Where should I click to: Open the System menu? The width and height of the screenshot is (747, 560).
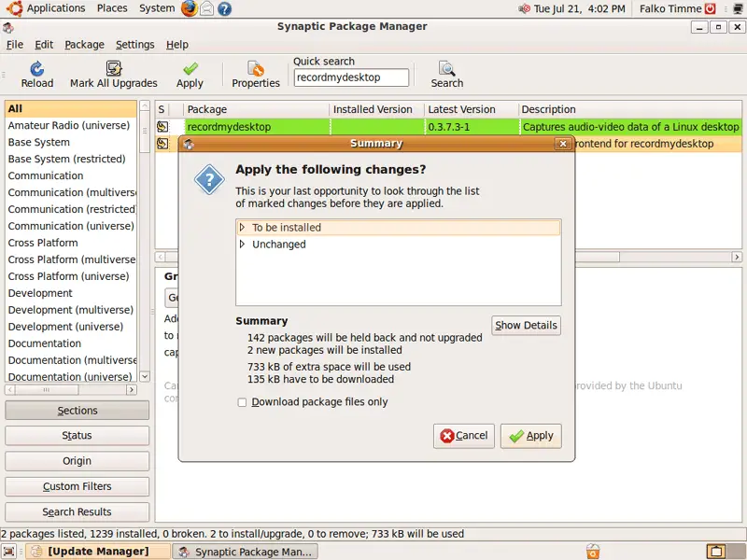[x=157, y=8]
